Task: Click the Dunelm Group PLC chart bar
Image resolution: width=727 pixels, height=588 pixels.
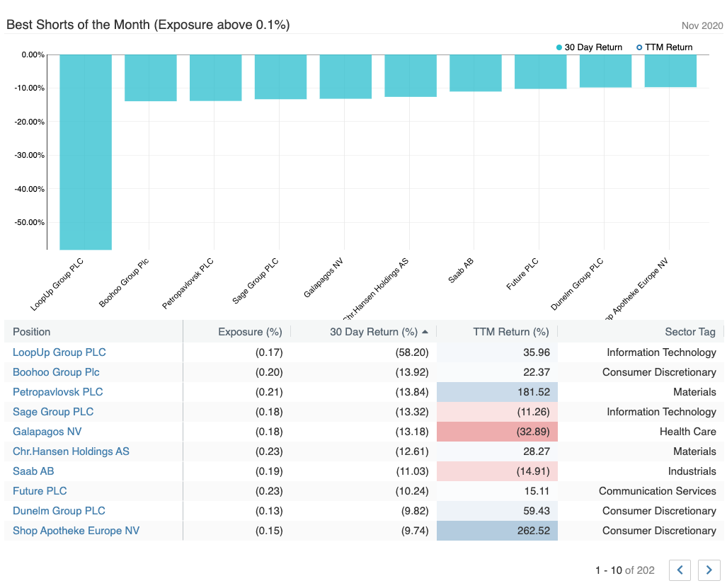Action: (605, 71)
